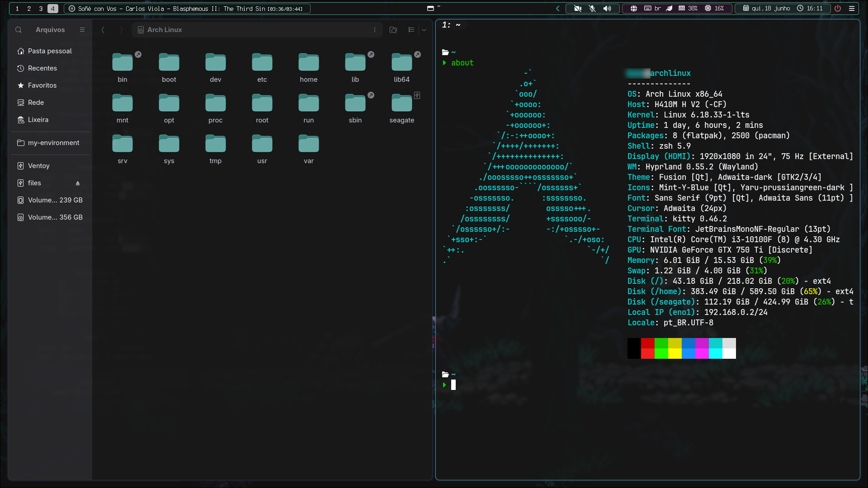
Task: Select the root folder
Action: [x=262, y=108]
